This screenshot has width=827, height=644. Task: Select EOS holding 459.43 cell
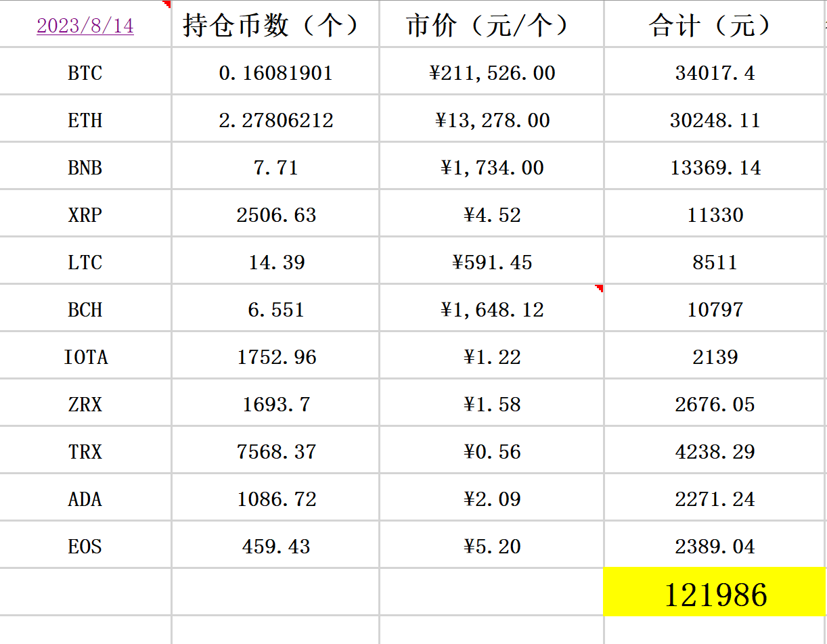click(275, 545)
